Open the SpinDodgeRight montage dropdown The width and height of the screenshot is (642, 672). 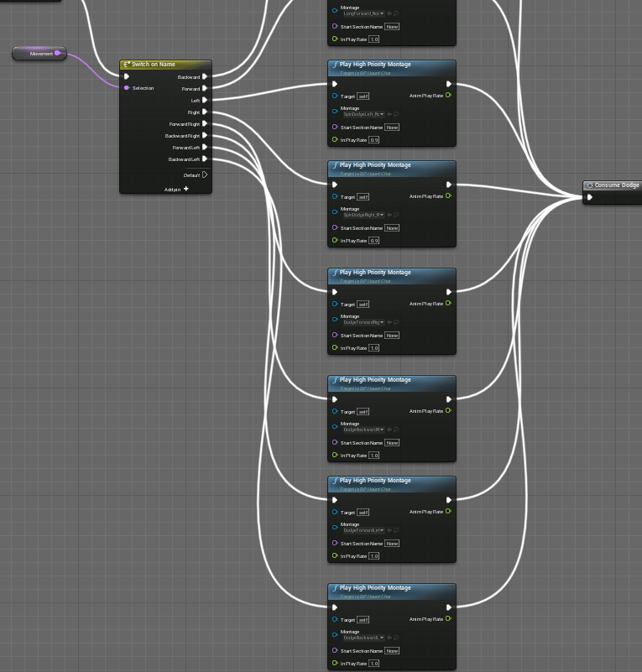point(363,215)
